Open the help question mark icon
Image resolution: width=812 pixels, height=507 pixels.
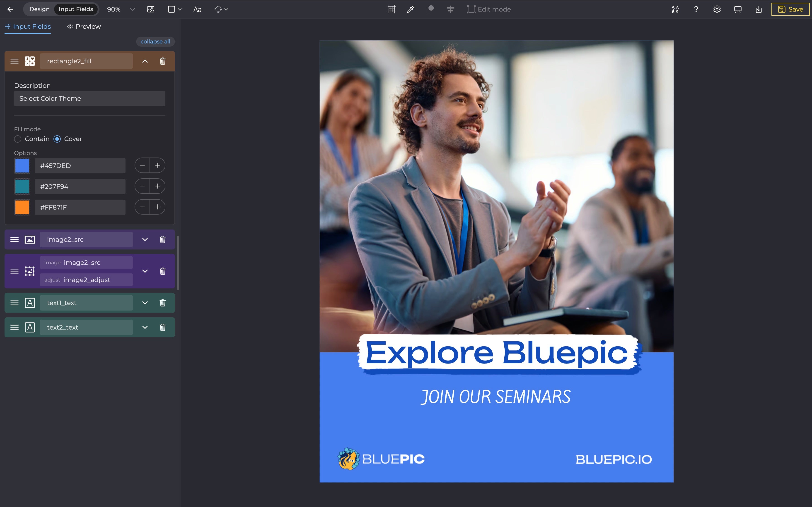pyautogui.click(x=696, y=9)
